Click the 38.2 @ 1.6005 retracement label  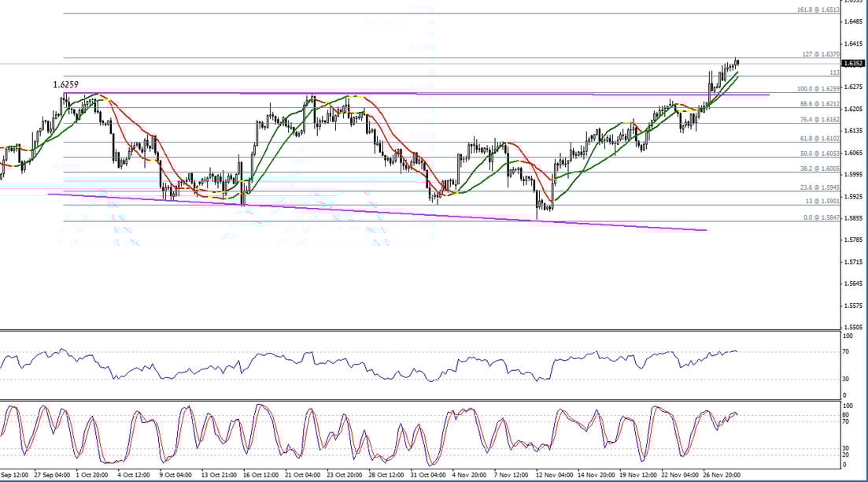819,169
